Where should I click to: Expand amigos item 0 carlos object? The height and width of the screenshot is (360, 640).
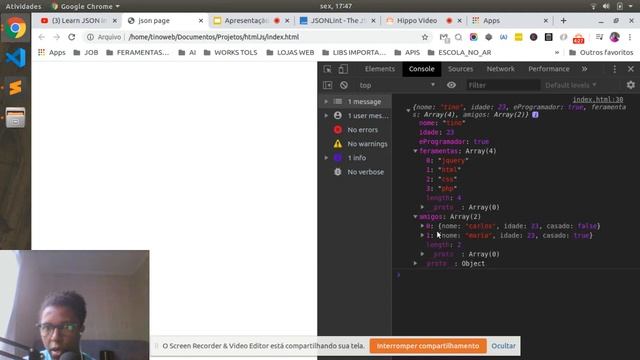[422, 226]
